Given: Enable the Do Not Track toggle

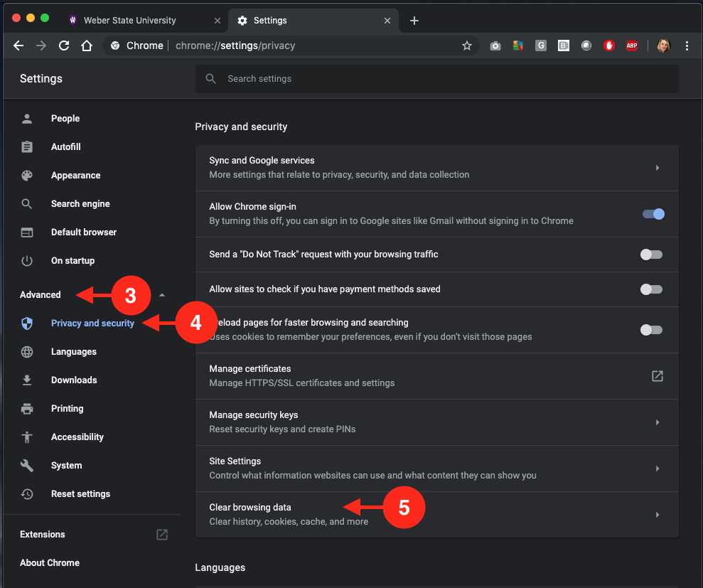Looking at the screenshot, I should (x=651, y=255).
